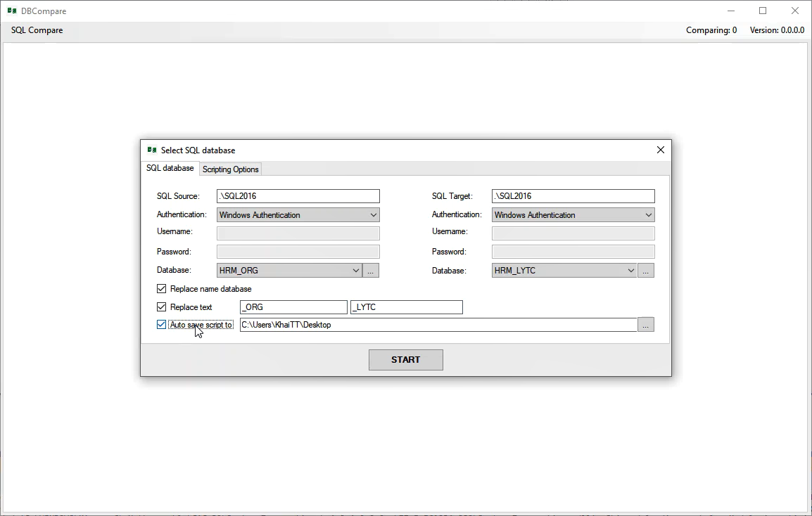Minimize the DBCompare window
Screen dimensions: 812x516
tap(731, 11)
